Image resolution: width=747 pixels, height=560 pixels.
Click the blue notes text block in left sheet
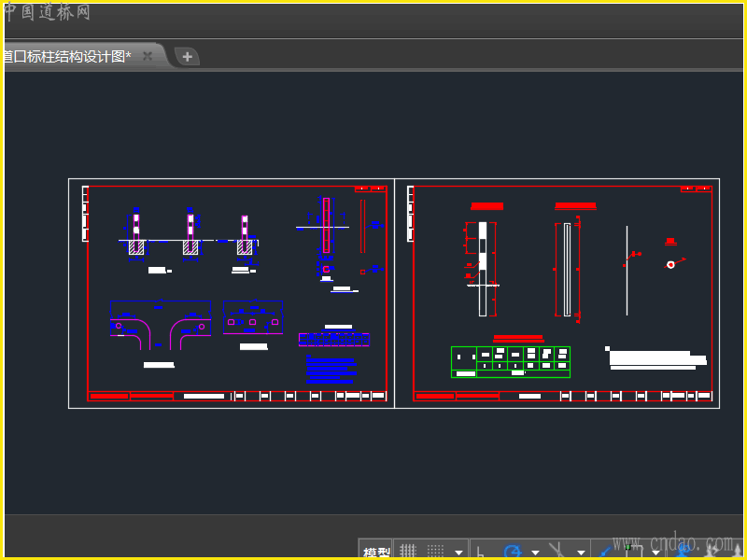(331, 370)
